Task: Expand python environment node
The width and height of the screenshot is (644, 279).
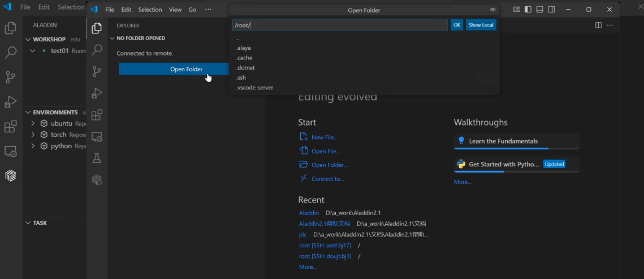Action: pos(33,146)
